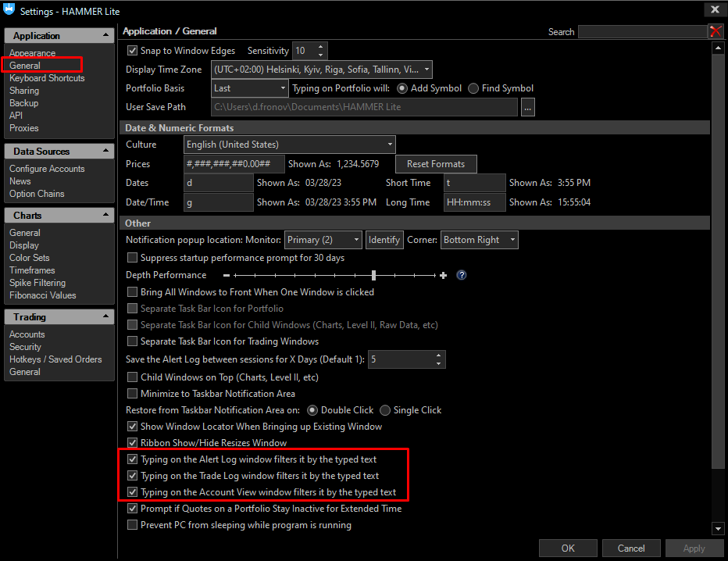
Task: Click Prices format input field
Action: [234, 164]
